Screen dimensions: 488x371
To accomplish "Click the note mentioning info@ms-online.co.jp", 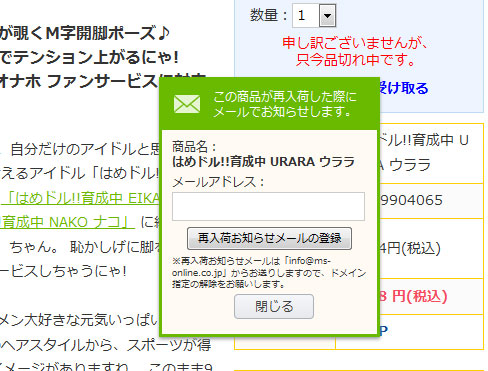I will (x=269, y=273).
